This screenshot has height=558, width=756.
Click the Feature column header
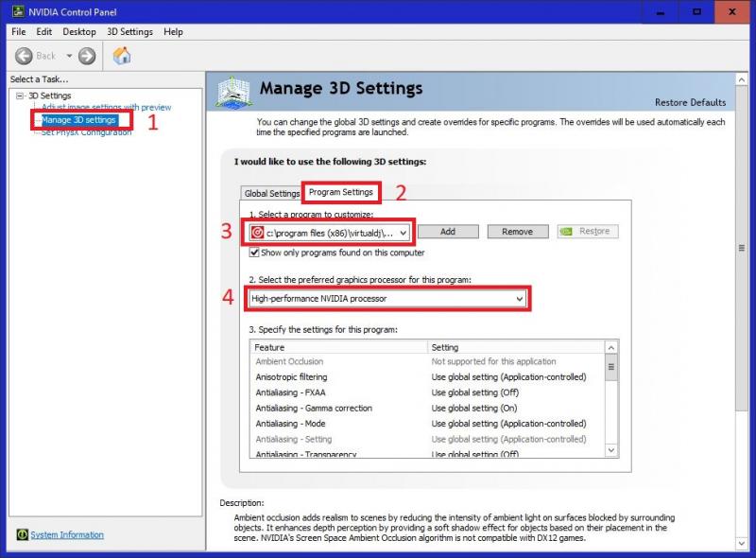coord(339,347)
